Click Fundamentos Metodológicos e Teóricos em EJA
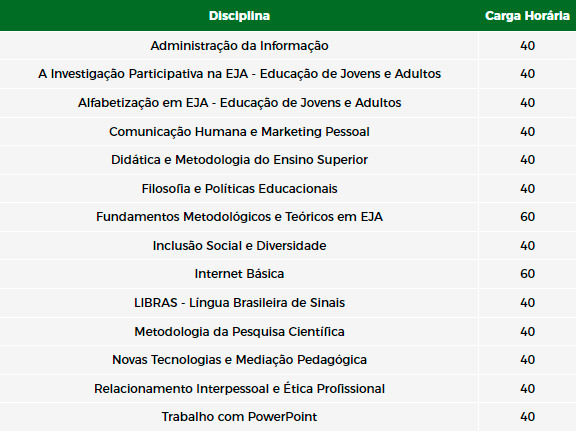Viewport: 577px width, 432px height. coord(239,217)
